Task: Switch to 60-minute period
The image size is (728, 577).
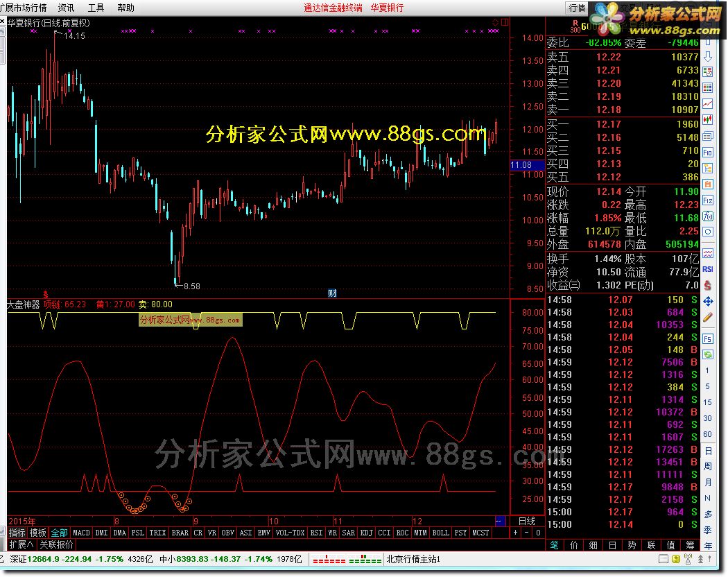Action: (707, 434)
